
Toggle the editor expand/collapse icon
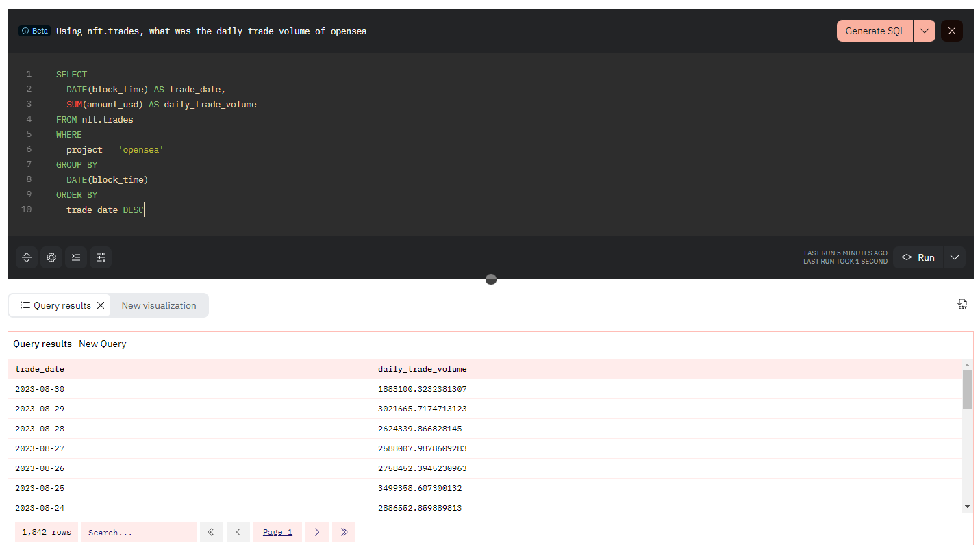click(x=27, y=257)
